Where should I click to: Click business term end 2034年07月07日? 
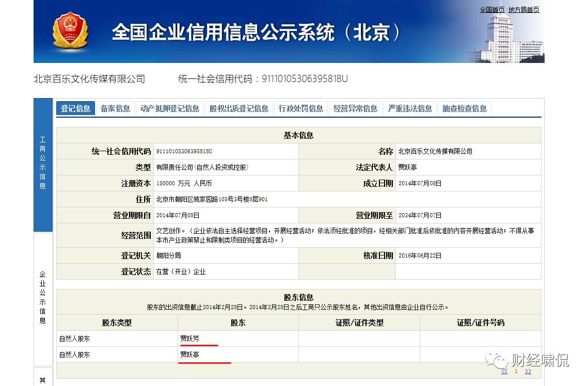[x=420, y=215]
